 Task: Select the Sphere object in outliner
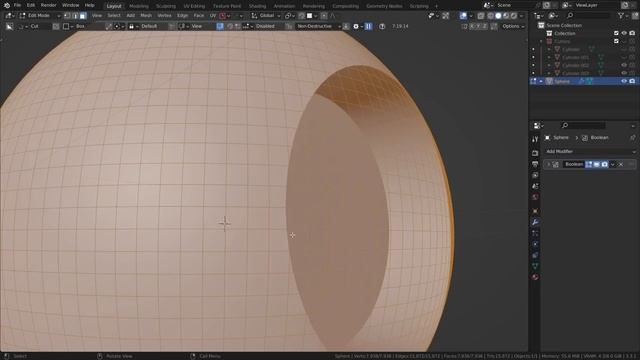pos(562,81)
